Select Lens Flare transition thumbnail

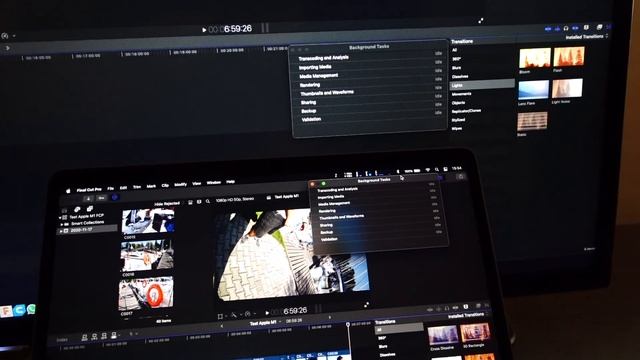pyautogui.click(x=533, y=90)
